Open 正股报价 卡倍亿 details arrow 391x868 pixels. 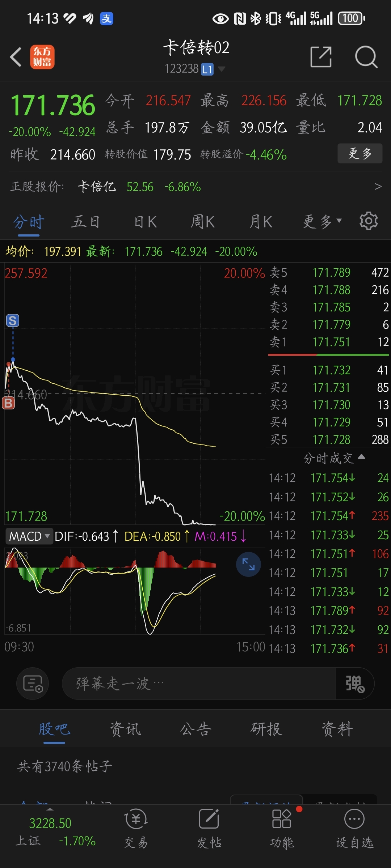[378, 187]
